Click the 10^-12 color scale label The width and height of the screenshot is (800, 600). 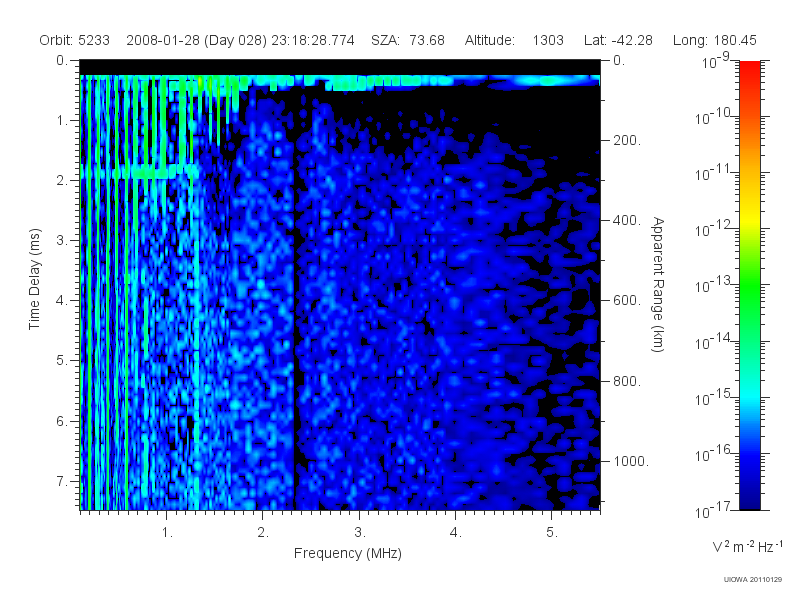pyautogui.click(x=713, y=230)
